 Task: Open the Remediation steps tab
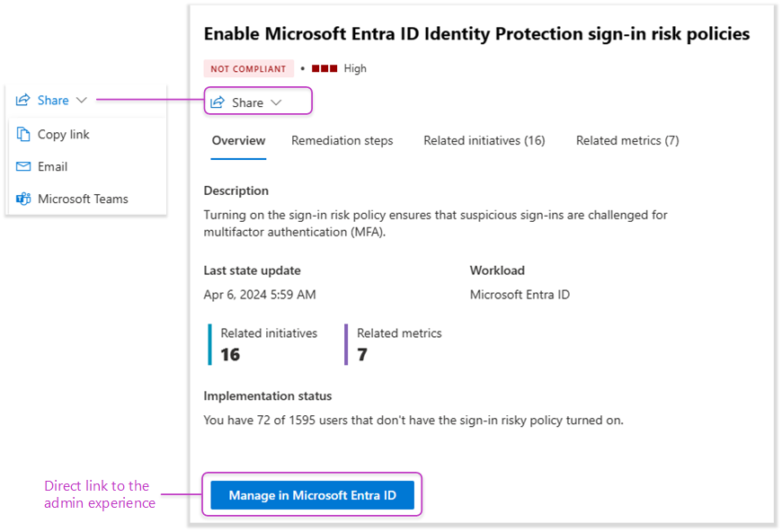342,141
